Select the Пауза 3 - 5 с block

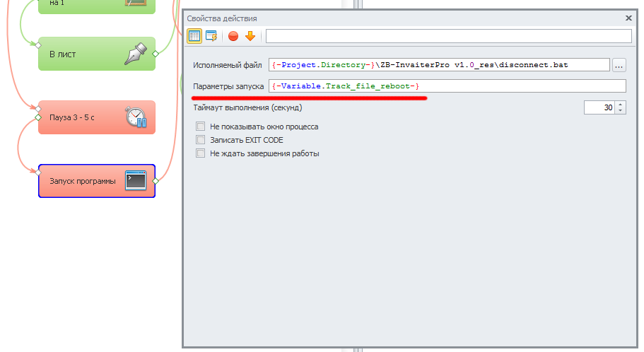(97, 117)
